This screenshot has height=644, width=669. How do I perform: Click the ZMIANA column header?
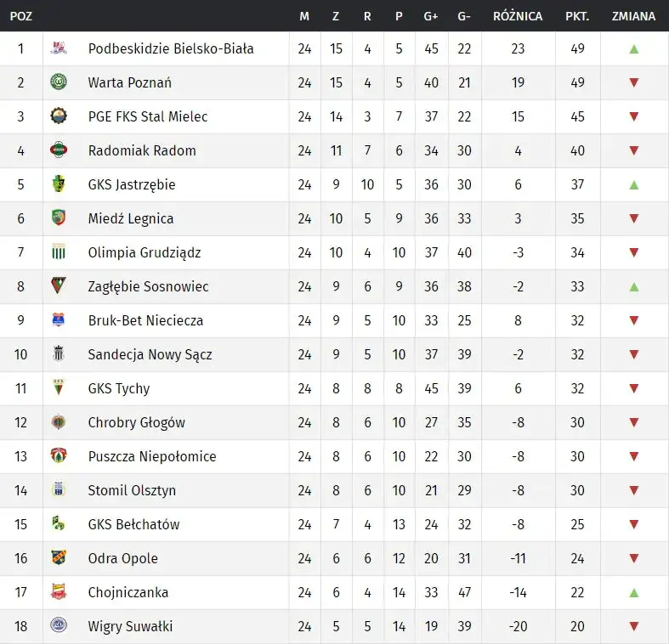[633, 16]
